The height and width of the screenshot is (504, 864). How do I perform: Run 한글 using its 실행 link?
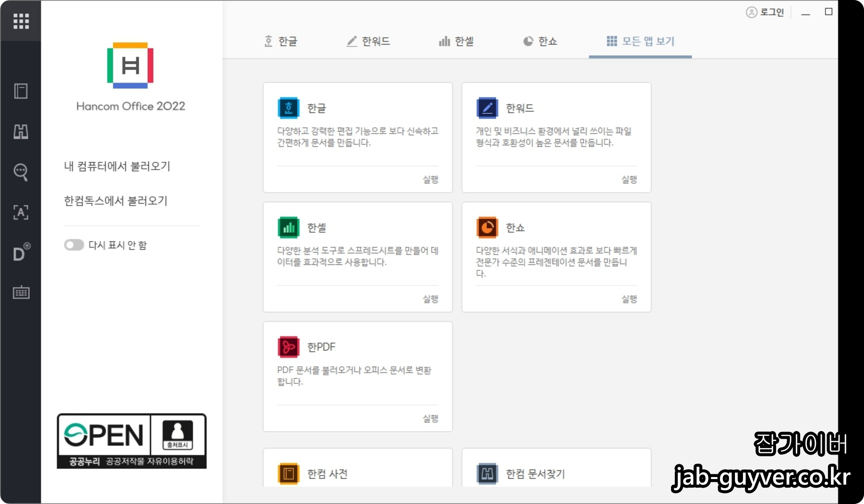[x=431, y=179]
